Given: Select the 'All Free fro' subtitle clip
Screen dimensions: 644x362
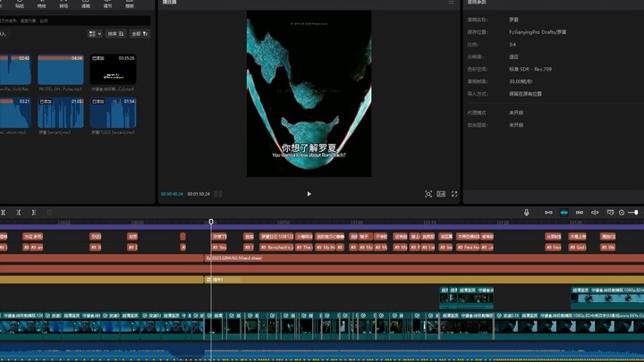Looking at the screenshot, I should (468, 247).
